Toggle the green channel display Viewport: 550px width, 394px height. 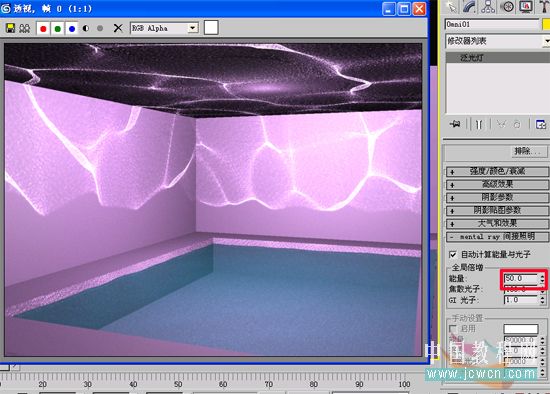point(58,29)
